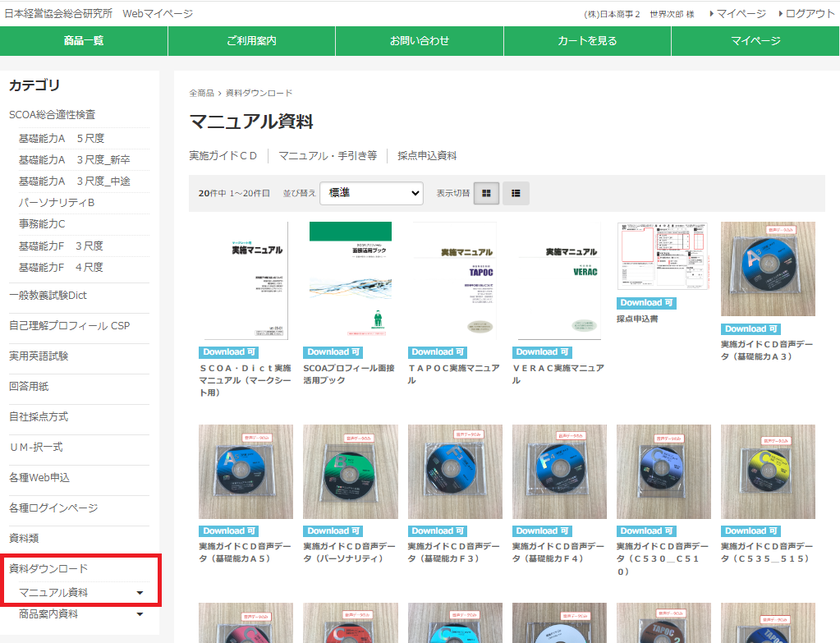Click Download可 badge under 採点申込書 form
The width and height of the screenshot is (840, 643).
click(x=646, y=303)
